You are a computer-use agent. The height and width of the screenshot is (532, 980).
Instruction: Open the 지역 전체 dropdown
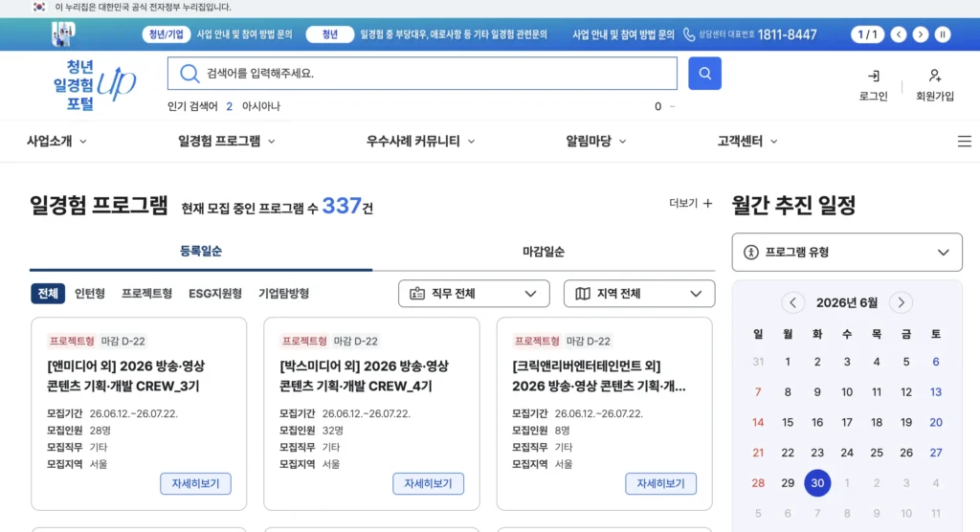[x=639, y=294]
